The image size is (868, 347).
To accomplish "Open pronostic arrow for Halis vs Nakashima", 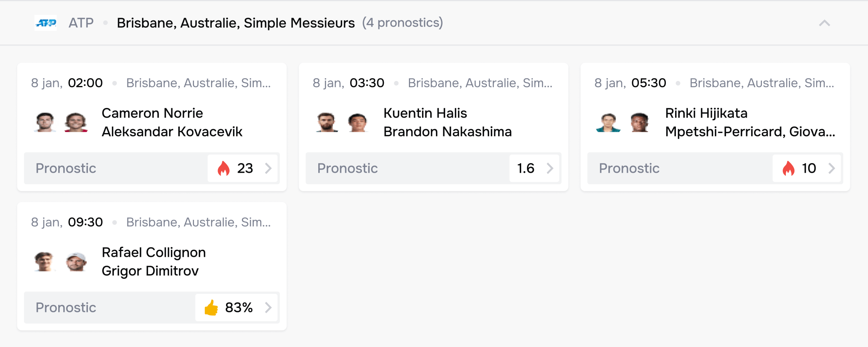I will click(550, 168).
